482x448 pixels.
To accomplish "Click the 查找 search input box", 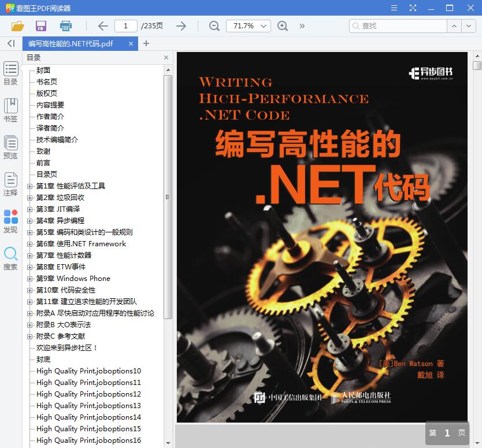I will (x=398, y=26).
